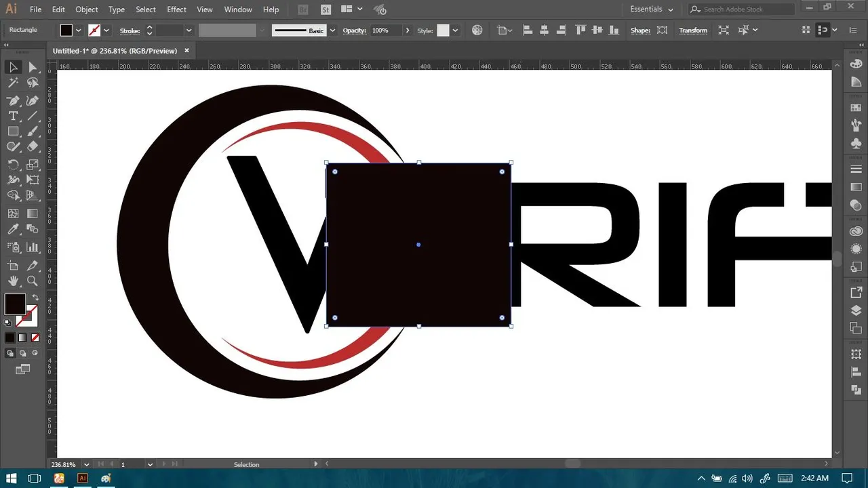This screenshot has height=488, width=868.
Task: Choose the Line Segment tool
Action: click(33, 117)
